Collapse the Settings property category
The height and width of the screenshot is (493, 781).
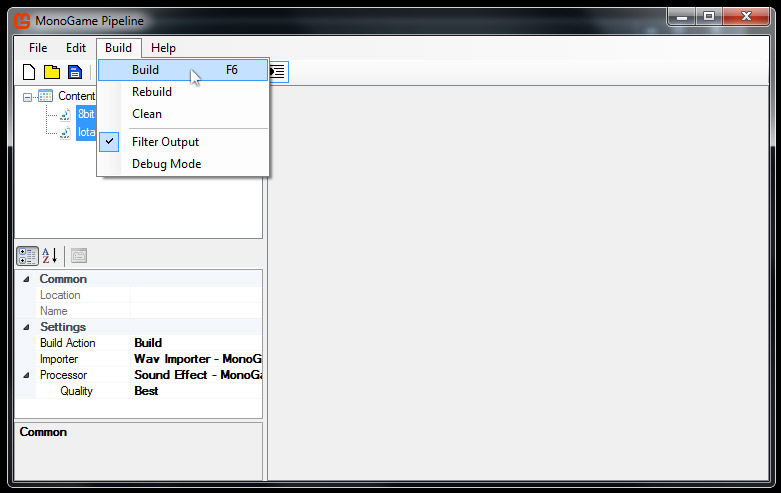pos(26,327)
